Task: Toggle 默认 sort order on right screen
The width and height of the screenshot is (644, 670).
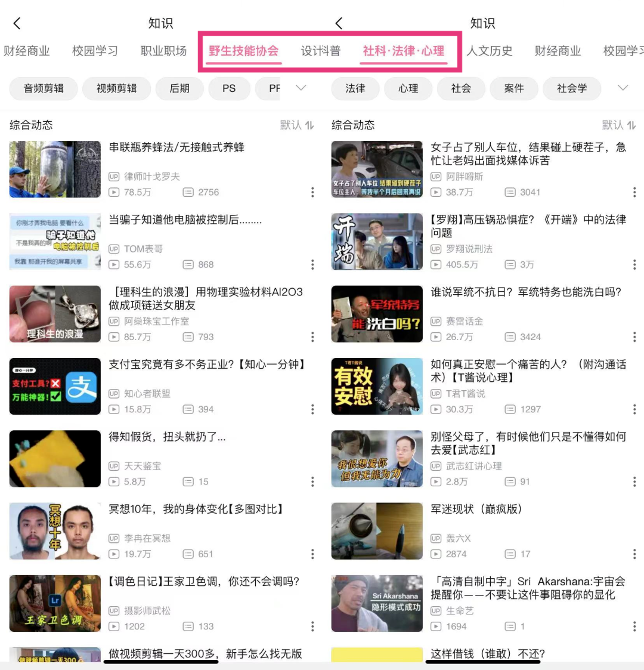Action: pos(619,125)
